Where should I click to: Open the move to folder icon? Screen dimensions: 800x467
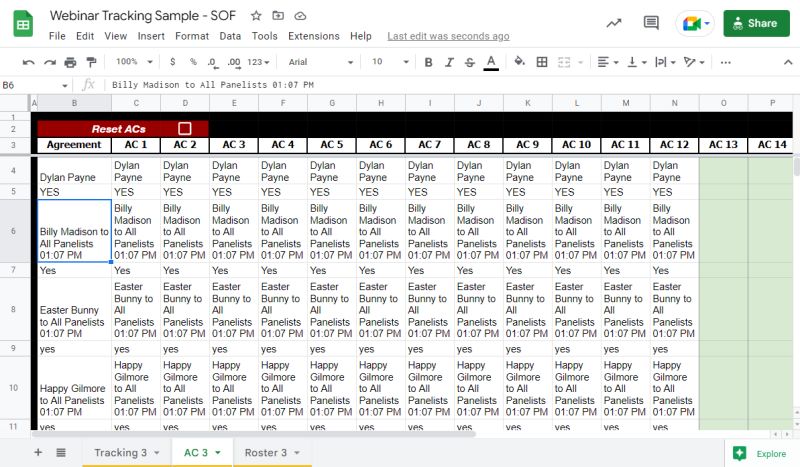pos(278,16)
